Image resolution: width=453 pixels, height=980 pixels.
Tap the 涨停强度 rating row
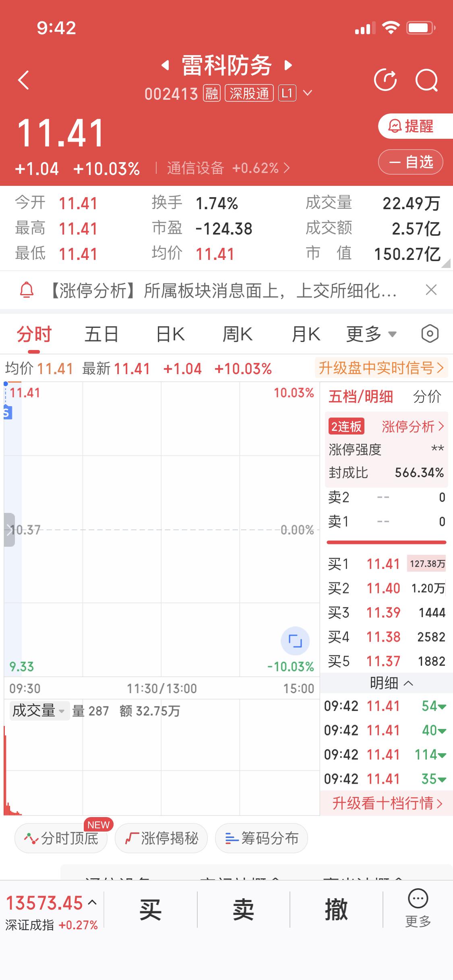click(387, 449)
